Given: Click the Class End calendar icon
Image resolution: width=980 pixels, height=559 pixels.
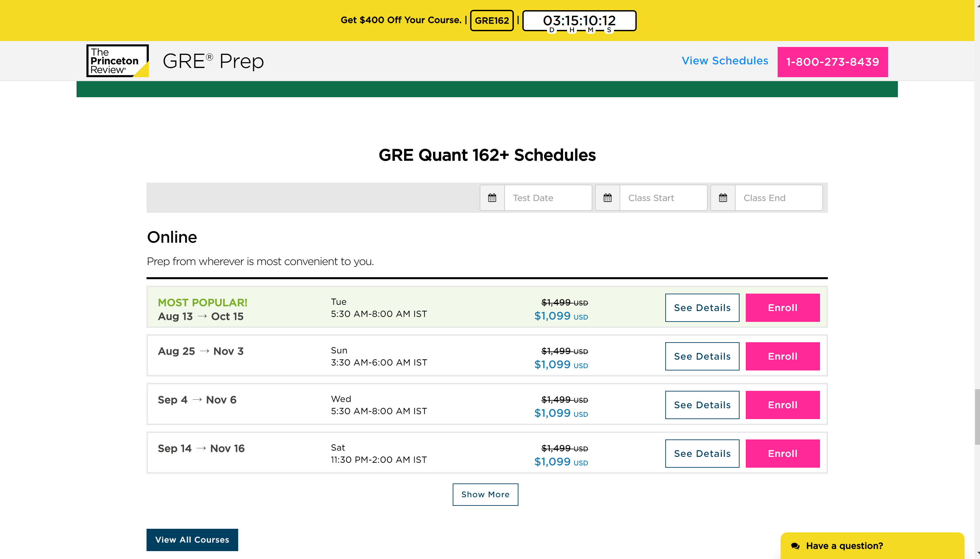Looking at the screenshot, I should pos(723,198).
